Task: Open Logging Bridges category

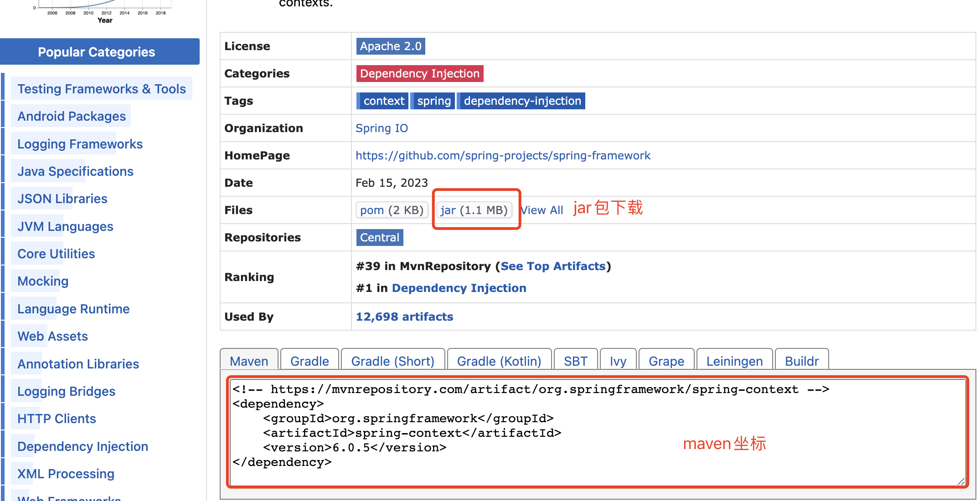Action: point(66,391)
